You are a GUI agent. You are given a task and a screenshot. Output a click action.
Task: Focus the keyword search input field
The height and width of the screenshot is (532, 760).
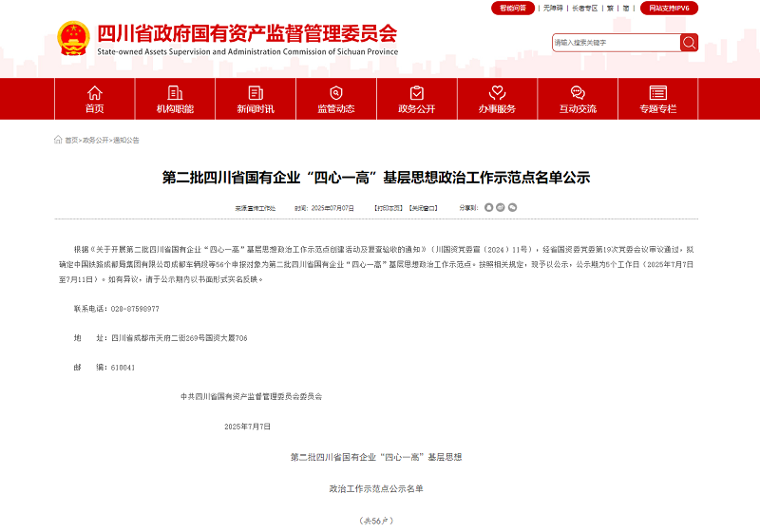pyautogui.click(x=615, y=43)
